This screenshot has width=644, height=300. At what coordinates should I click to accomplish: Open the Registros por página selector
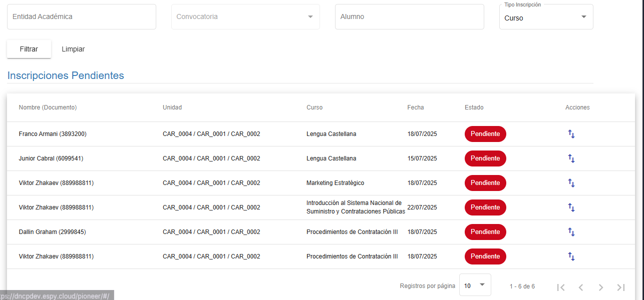[475, 285]
